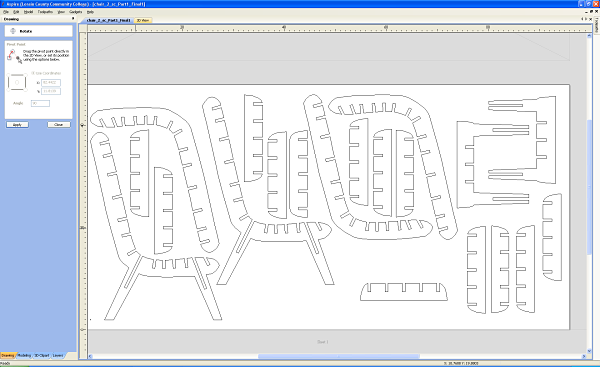Select center point of pivot anchor box
Image resolution: width=600 pixels, height=367 pixels.
click(x=17, y=82)
